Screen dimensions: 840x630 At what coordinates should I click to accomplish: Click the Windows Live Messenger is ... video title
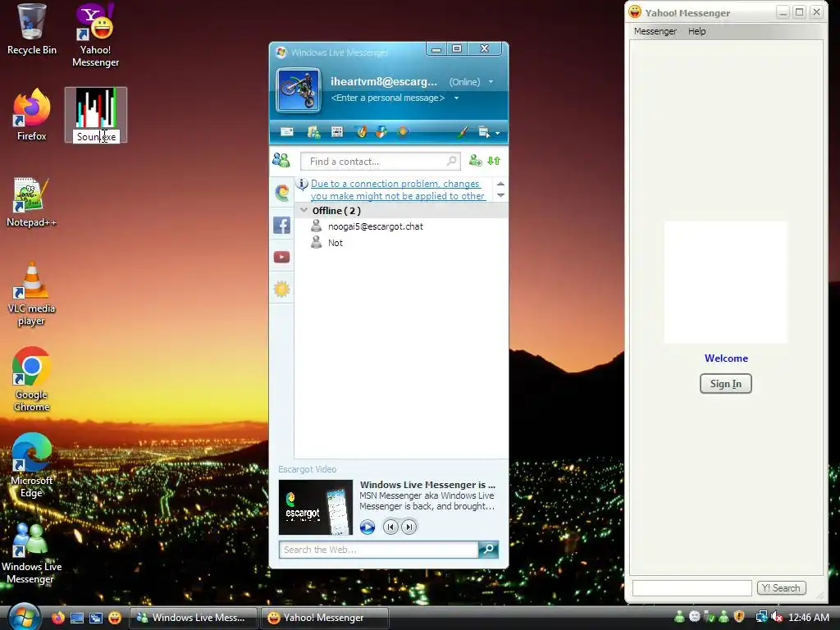[x=427, y=485]
